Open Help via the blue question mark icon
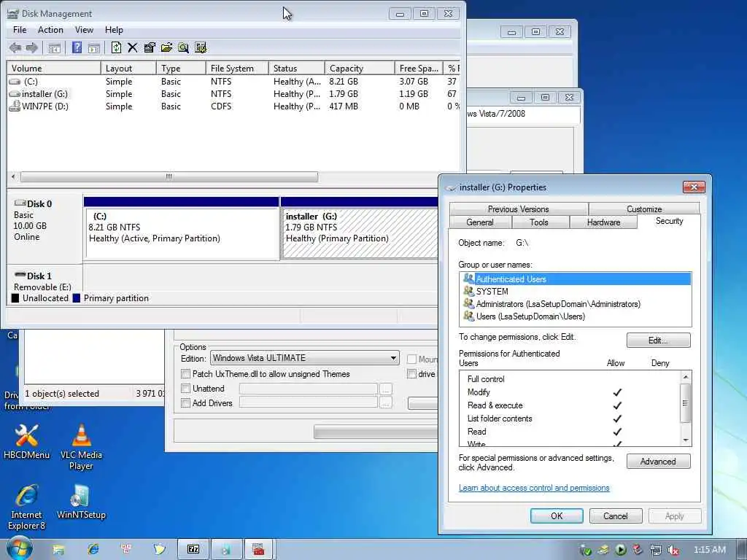 [x=77, y=47]
